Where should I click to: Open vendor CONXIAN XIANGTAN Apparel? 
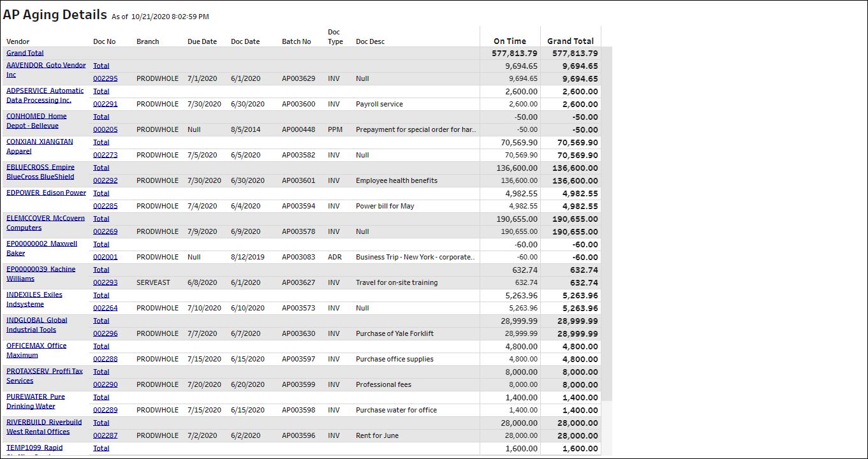pyautogui.click(x=40, y=146)
